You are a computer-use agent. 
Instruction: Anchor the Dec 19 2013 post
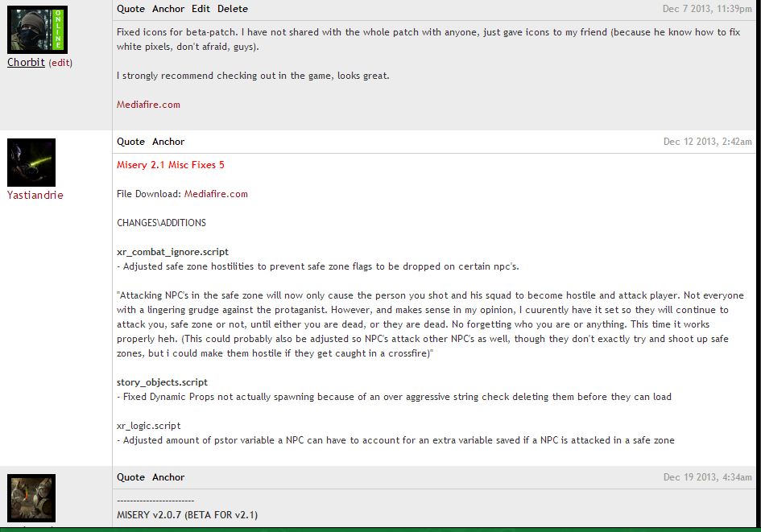(x=168, y=477)
